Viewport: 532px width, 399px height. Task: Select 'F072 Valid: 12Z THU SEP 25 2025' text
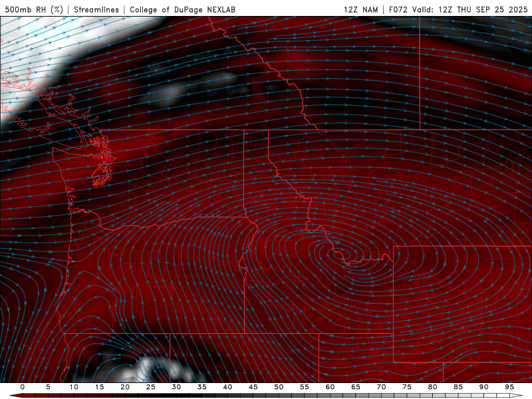[x=458, y=10]
